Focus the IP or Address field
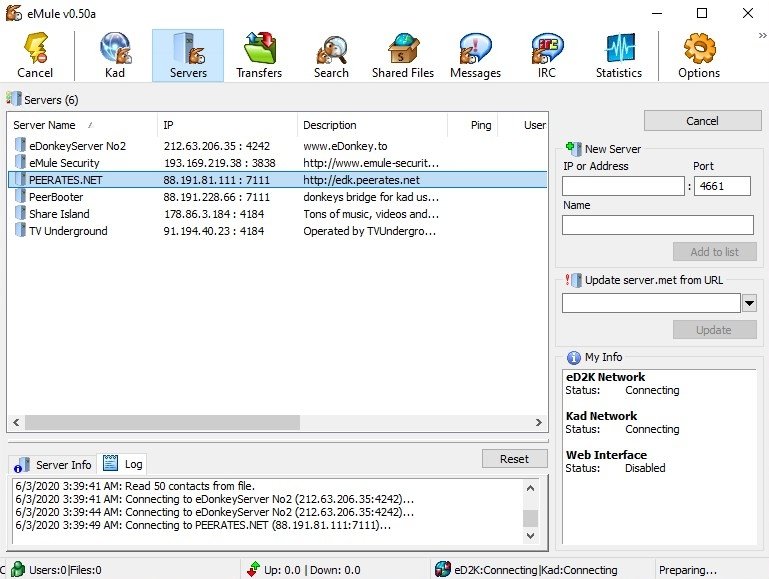Image resolution: width=769 pixels, height=579 pixels. pyautogui.click(x=623, y=186)
